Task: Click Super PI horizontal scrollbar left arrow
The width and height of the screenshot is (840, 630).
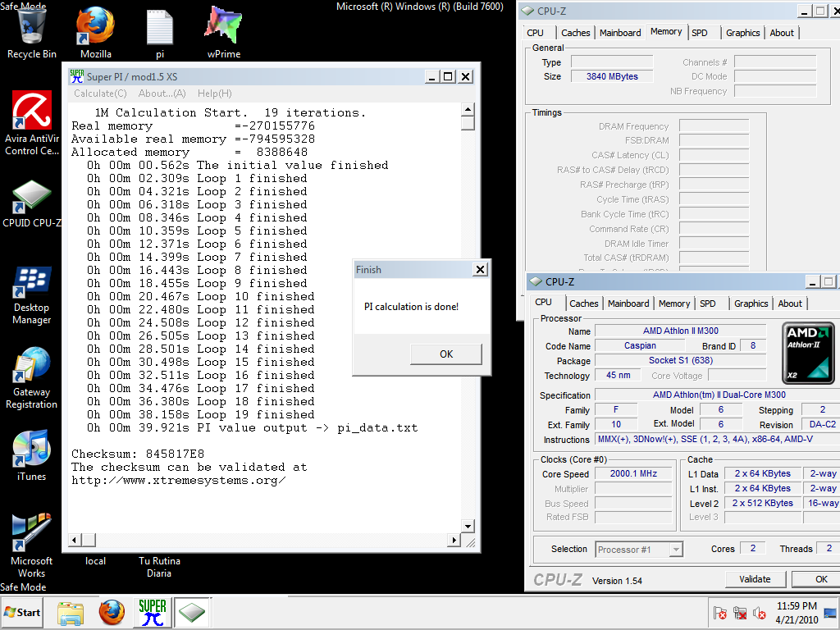Action: (75, 540)
